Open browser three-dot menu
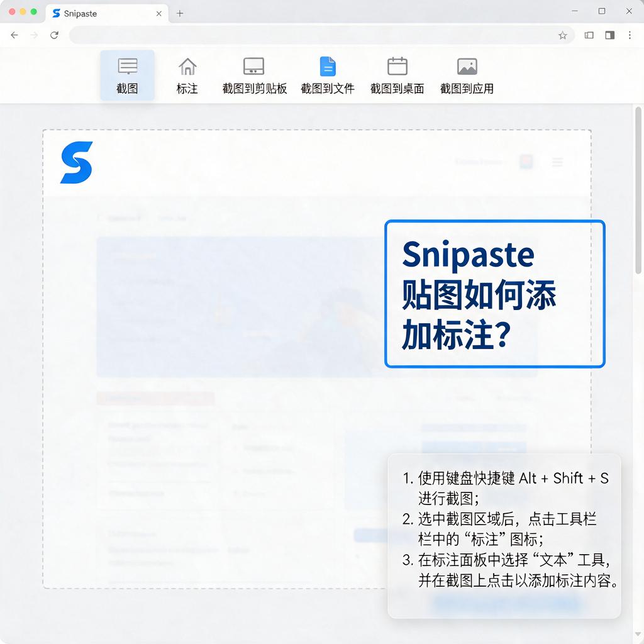The image size is (644, 644). [x=630, y=35]
